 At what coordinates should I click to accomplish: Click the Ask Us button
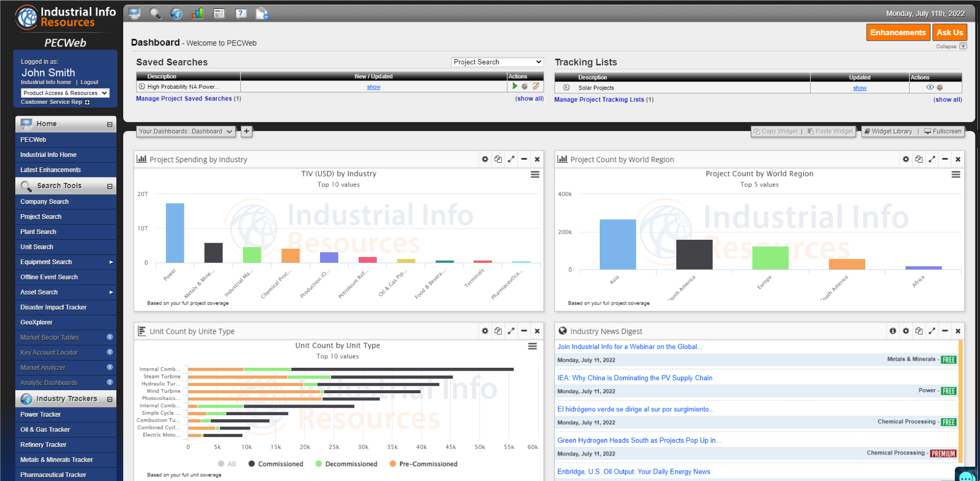pyautogui.click(x=949, y=32)
